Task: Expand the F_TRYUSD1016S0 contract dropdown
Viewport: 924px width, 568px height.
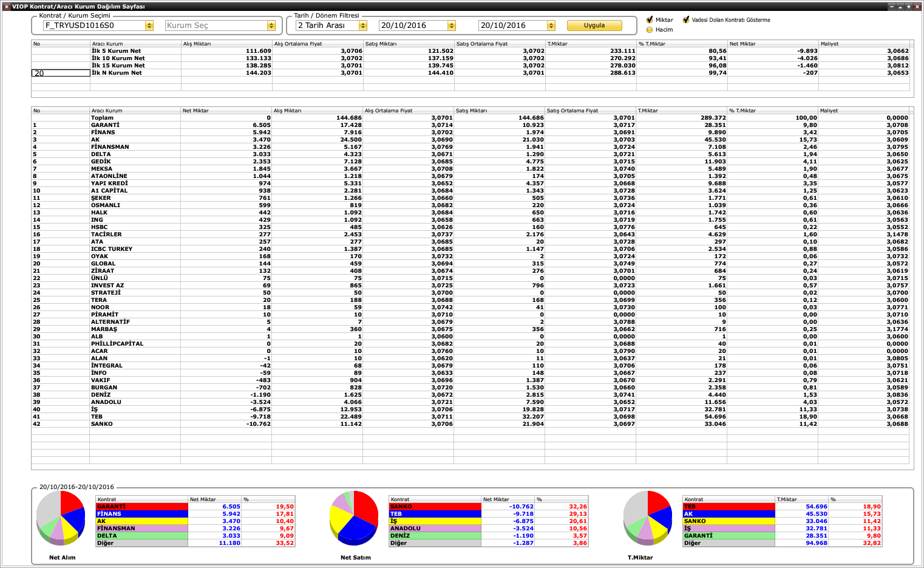Action: coord(149,26)
